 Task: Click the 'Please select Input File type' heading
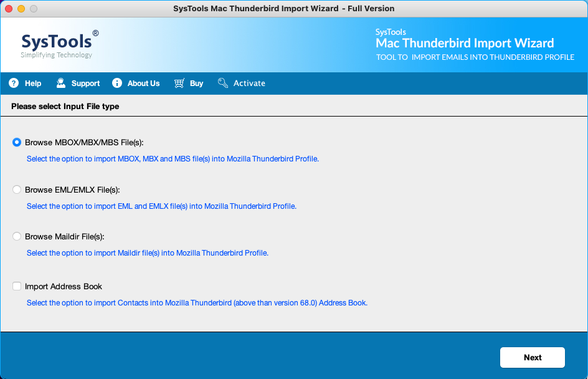(x=65, y=106)
